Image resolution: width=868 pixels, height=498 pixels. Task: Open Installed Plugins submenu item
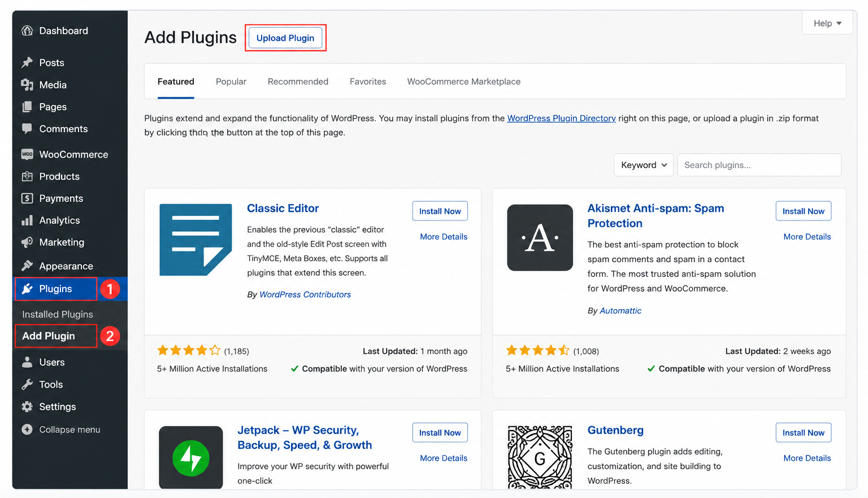[x=58, y=314]
